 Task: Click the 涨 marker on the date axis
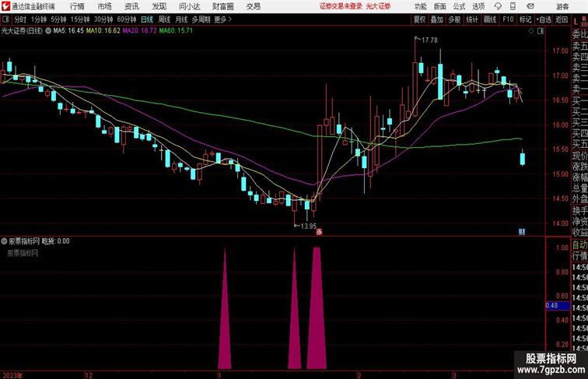319,232
